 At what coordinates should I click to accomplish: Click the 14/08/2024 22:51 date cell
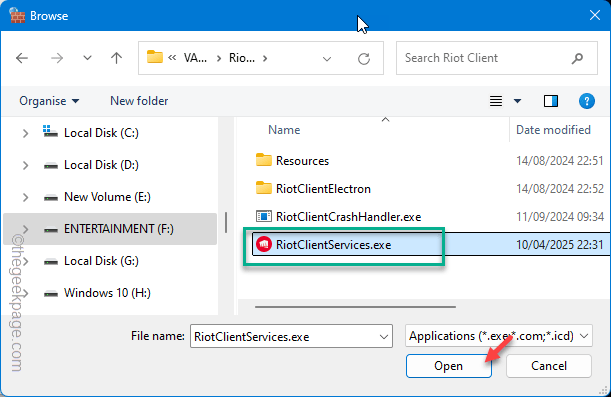pos(560,161)
